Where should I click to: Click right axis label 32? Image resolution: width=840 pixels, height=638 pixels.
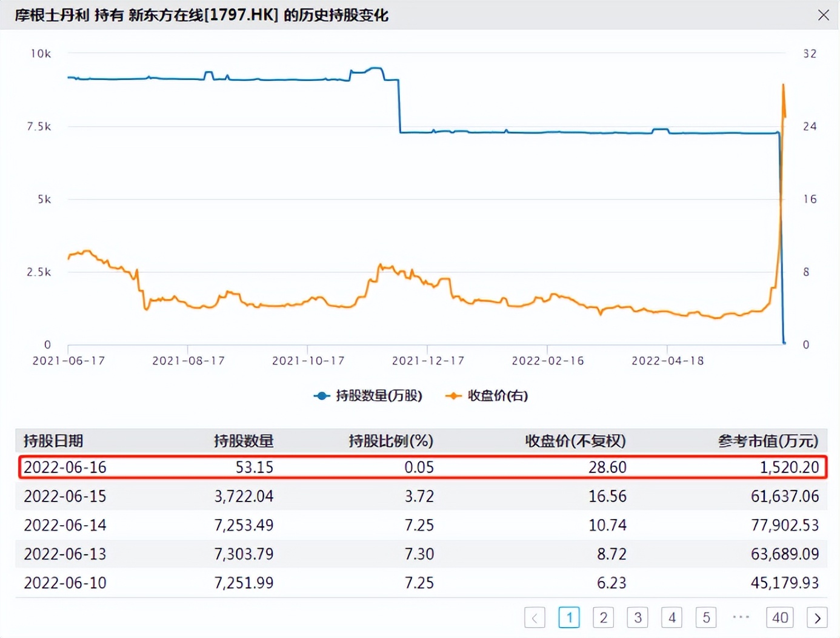[810, 54]
